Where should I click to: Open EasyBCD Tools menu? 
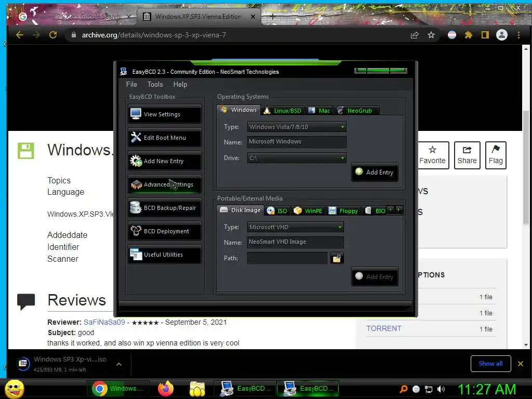pyautogui.click(x=155, y=85)
